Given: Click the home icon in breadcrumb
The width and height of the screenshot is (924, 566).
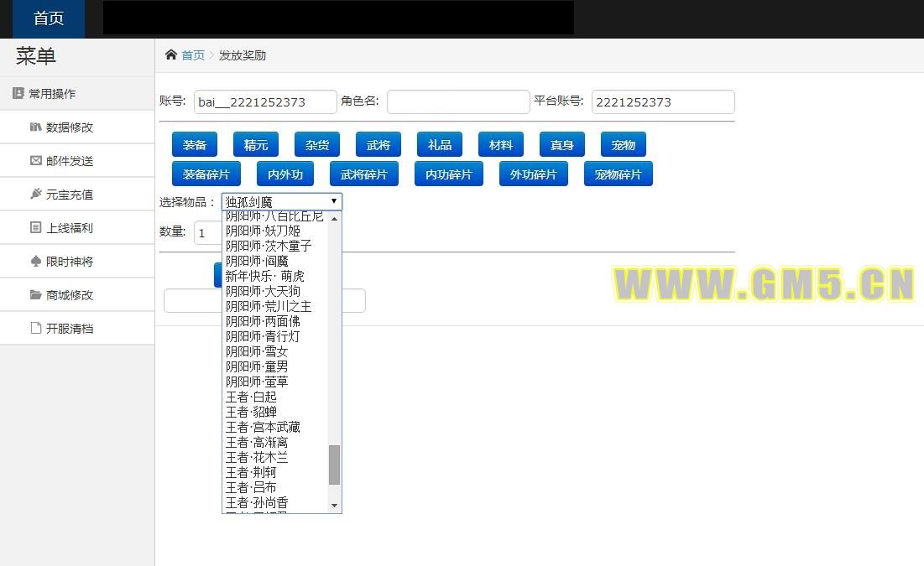Looking at the screenshot, I should 171,55.
